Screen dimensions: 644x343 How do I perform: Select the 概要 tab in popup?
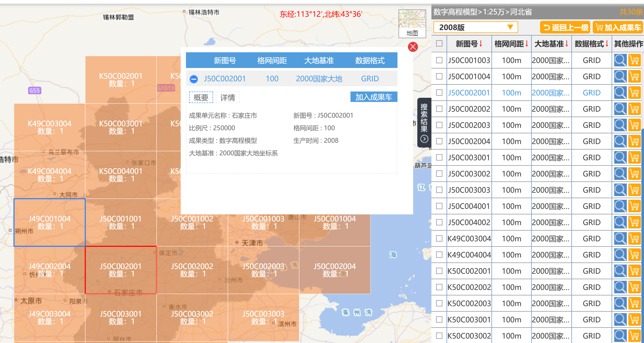click(x=201, y=98)
